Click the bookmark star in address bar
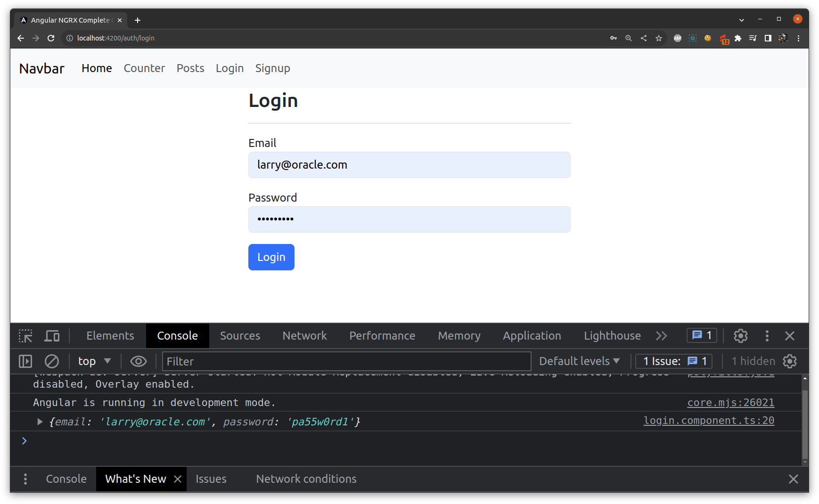This screenshot has width=819, height=504. tap(659, 38)
